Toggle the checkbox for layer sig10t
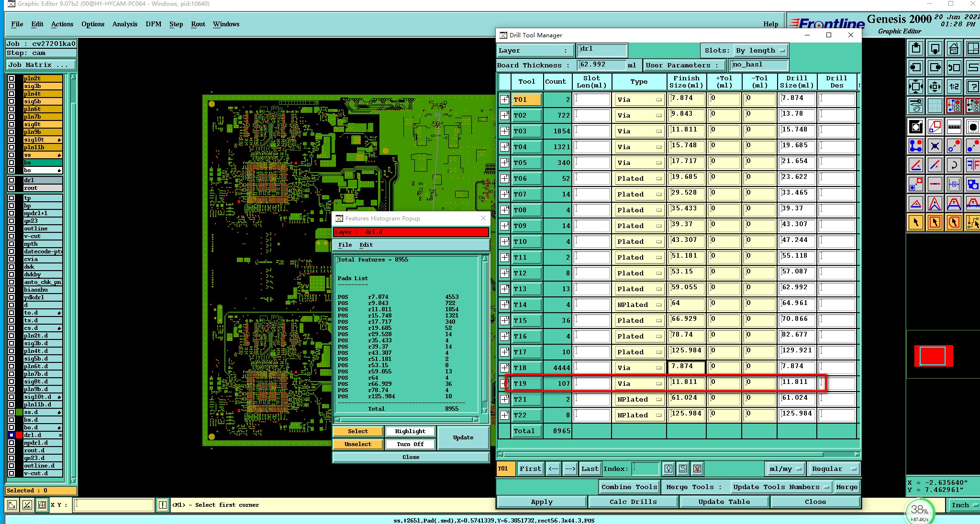980x524 pixels. [11, 140]
